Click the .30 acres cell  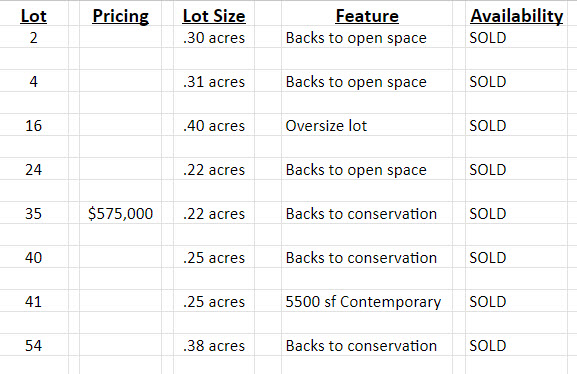(214, 38)
